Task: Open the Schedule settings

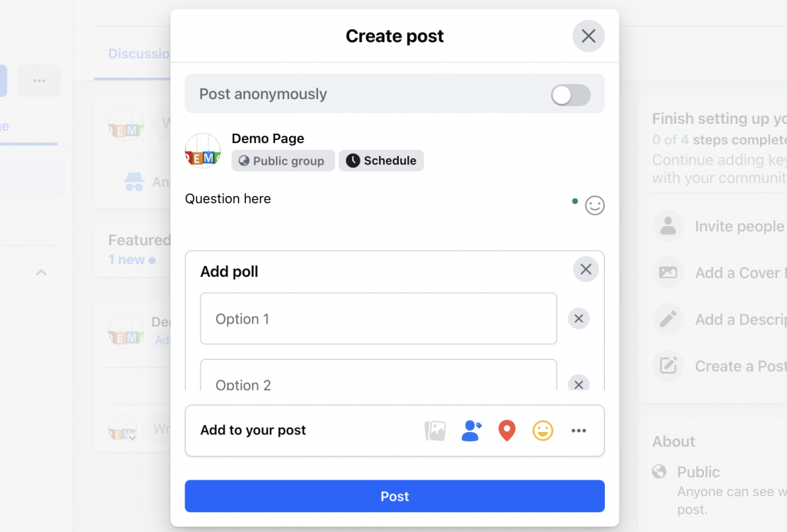Action: [x=381, y=161]
